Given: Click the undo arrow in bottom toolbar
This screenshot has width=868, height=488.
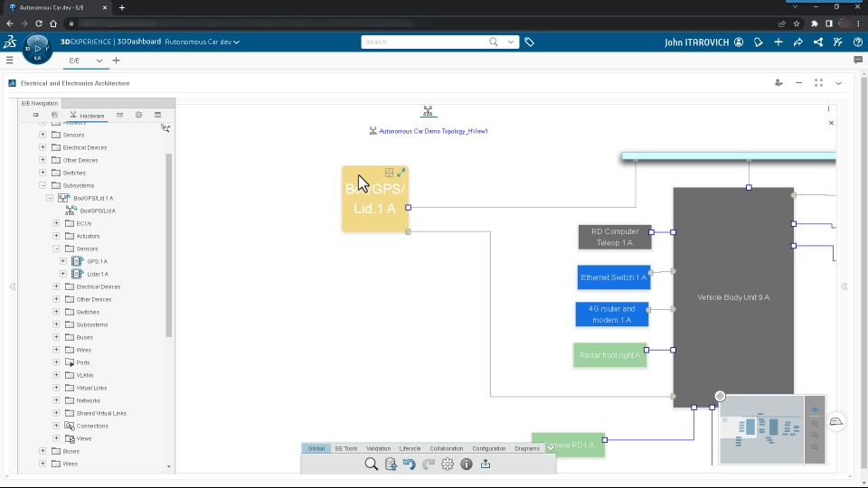Looking at the screenshot, I should (x=409, y=465).
